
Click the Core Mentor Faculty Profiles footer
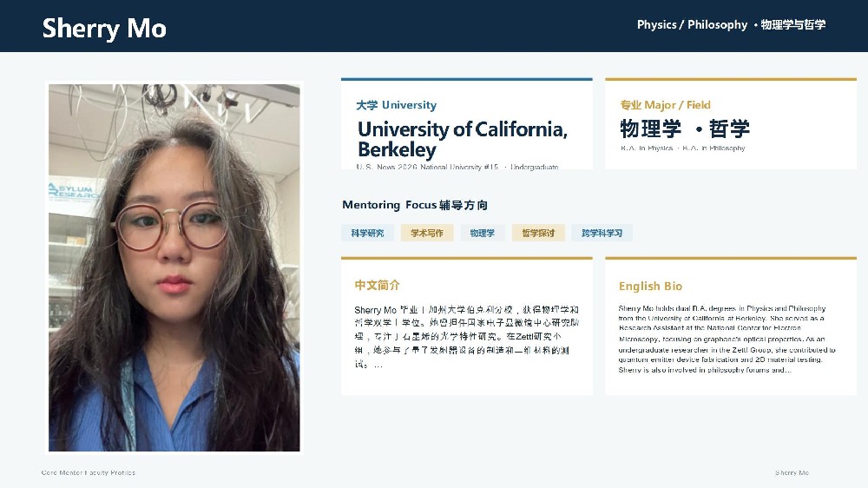88,472
